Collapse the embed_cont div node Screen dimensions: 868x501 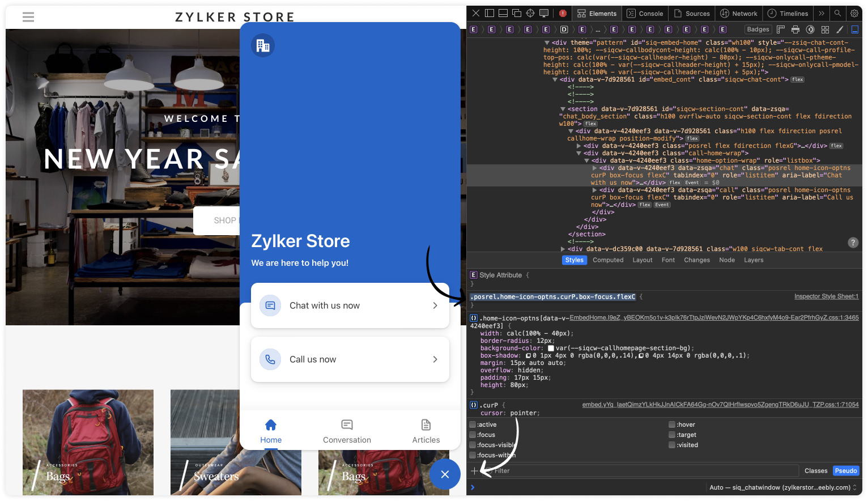555,80
